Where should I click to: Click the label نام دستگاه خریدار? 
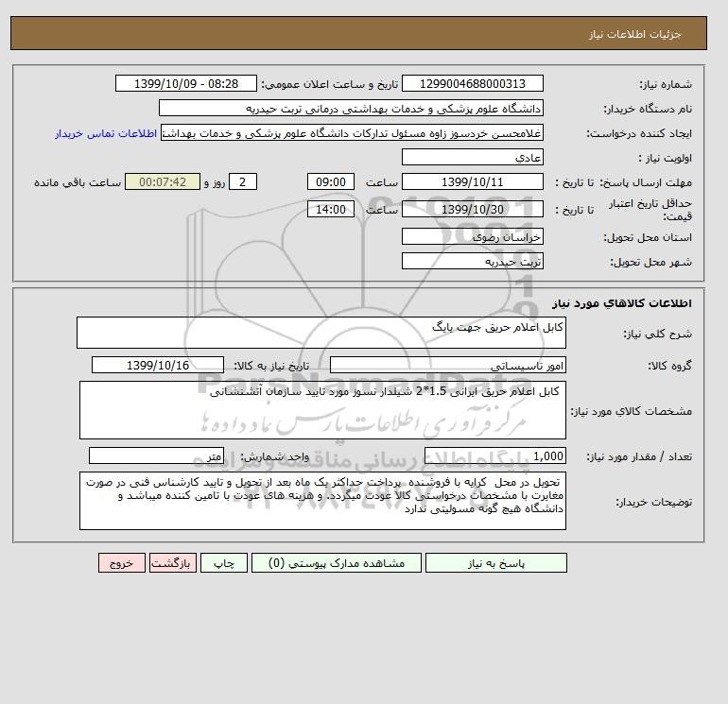point(648,109)
